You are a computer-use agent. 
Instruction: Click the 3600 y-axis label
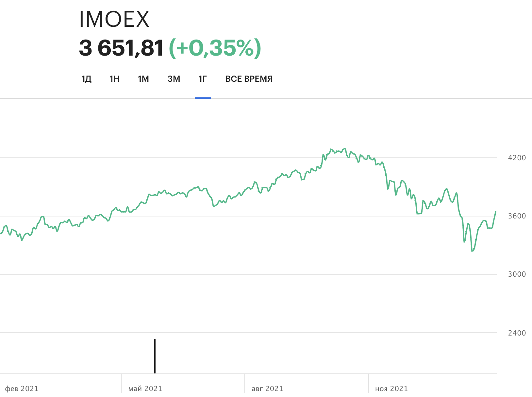coord(517,216)
